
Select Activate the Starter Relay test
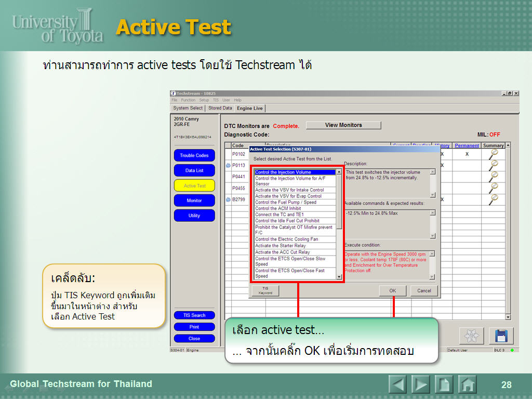point(295,246)
